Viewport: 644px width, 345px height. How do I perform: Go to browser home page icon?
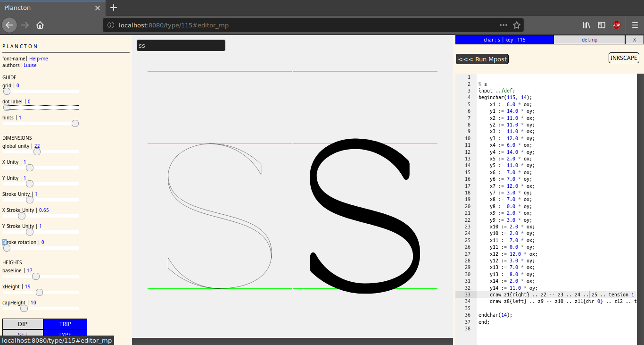[x=40, y=25]
